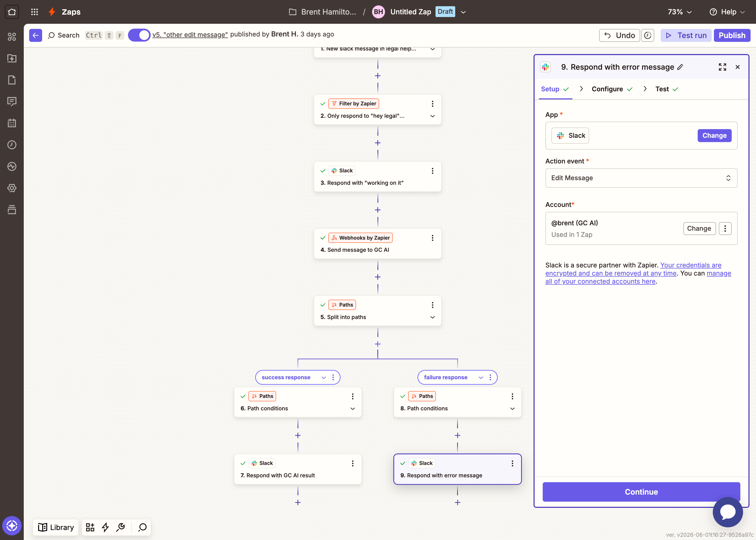Viewport: 756px width, 540px height.
Task: Open the Zaps lightning icon in sidebar
Action: click(12, 58)
